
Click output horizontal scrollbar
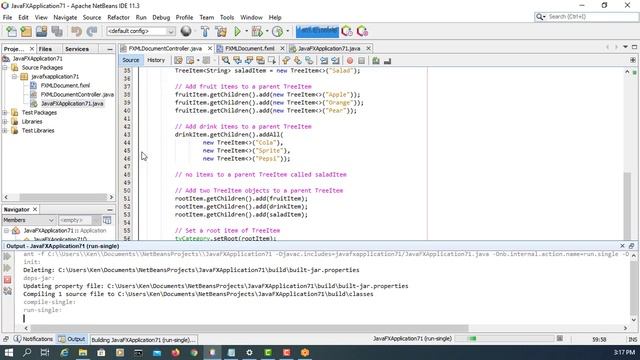pyautogui.click(x=249, y=328)
